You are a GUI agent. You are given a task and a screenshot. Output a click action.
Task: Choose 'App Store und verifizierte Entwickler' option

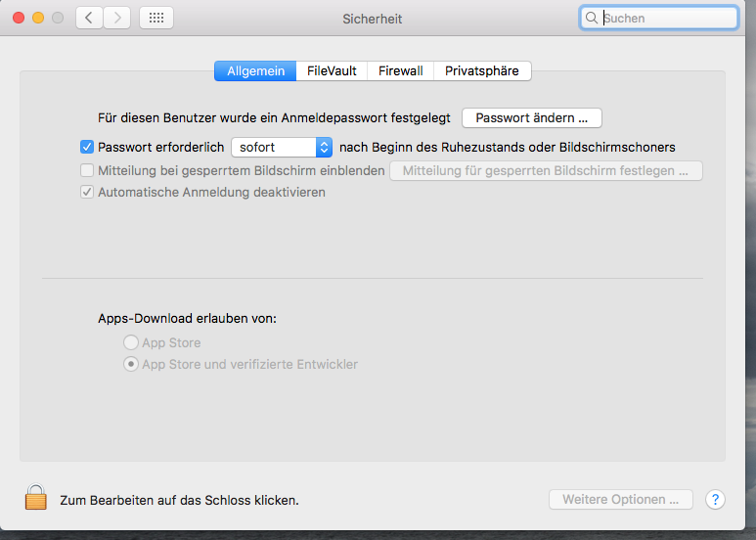pos(130,364)
